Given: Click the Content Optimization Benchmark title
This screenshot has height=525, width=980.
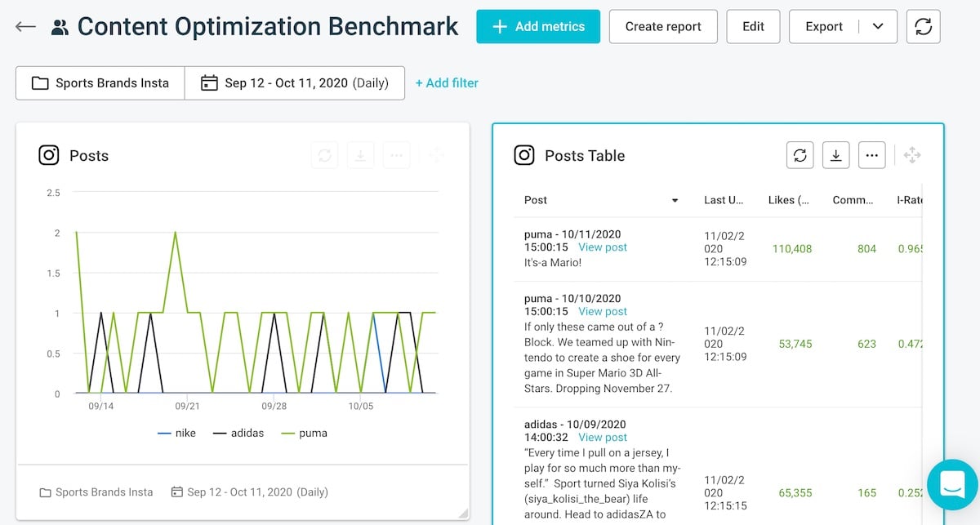Looking at the screenshot, I should click(268, 26).
